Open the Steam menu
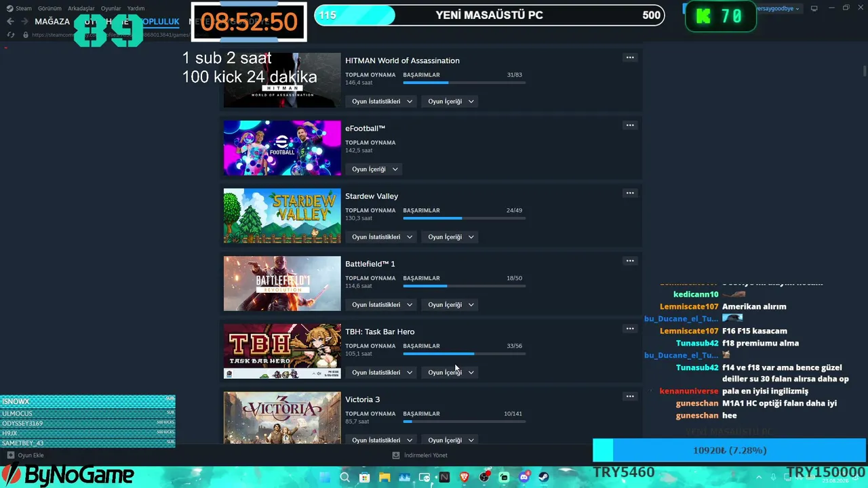 24,8
